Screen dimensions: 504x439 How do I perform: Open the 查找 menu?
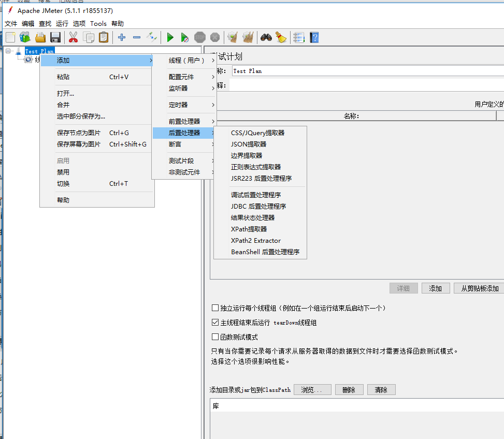[x=45, y=23]
